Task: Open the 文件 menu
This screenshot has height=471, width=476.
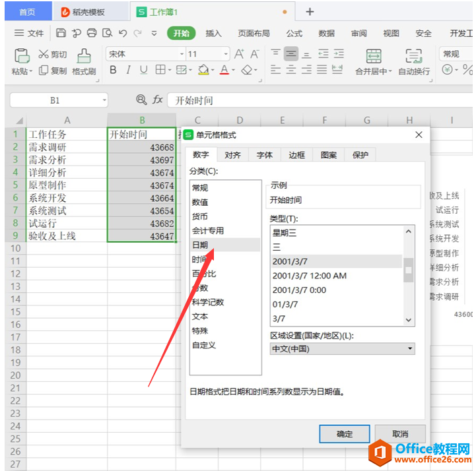Action: 29,33
